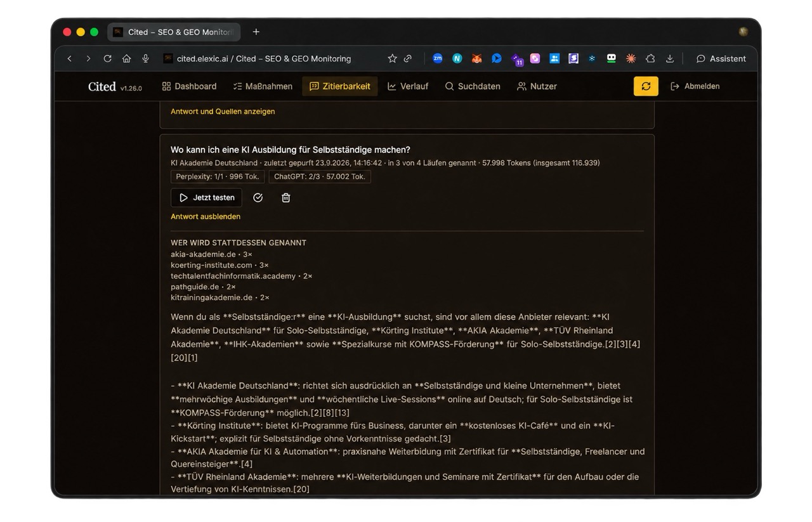Image resolution: width=812 pixels, height=522 pixels.
Task: Expand 'Antwort und Quellen anzeigen'
Action: point(223,111)
